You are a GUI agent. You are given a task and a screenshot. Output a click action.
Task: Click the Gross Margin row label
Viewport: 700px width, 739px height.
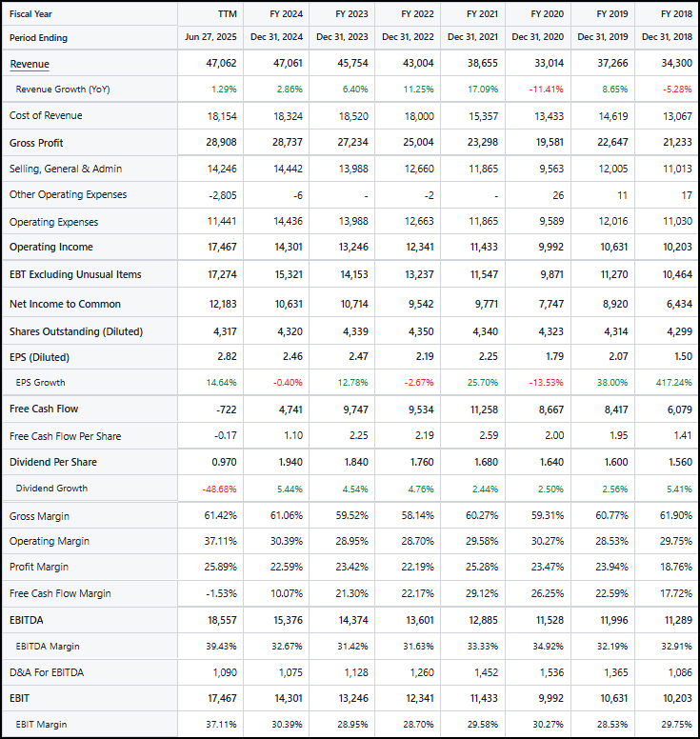pos(39,516)
